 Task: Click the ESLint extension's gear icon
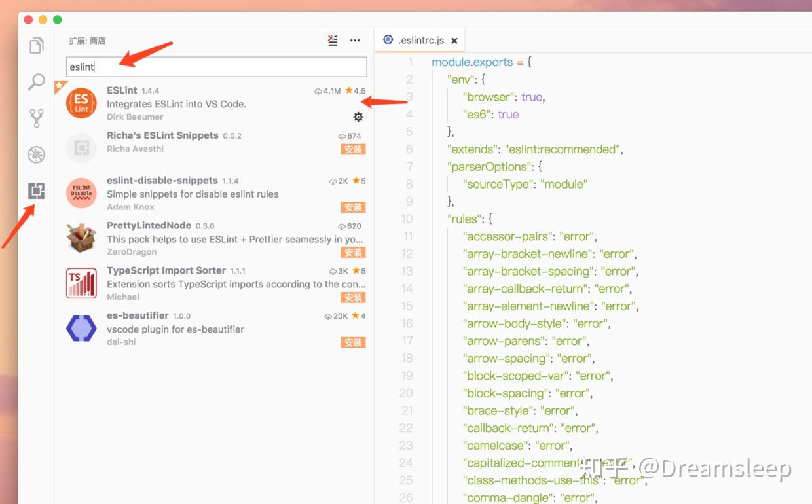[x=358, y=117]
